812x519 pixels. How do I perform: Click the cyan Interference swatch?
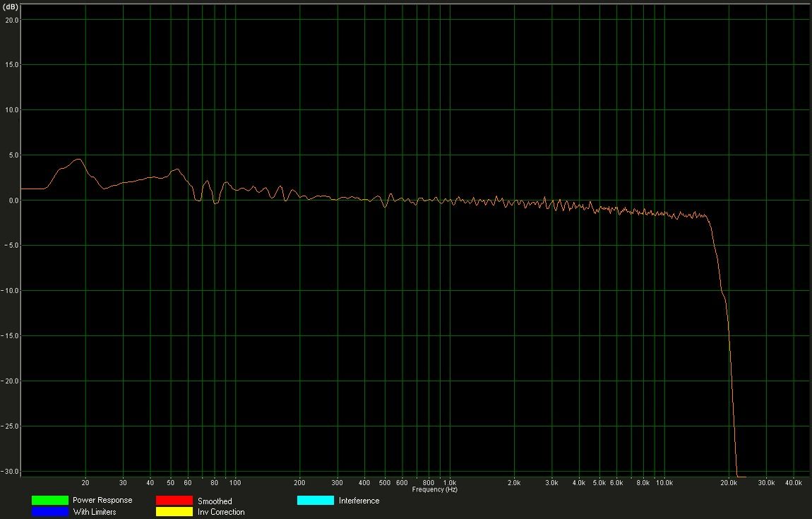coord(316,501)
